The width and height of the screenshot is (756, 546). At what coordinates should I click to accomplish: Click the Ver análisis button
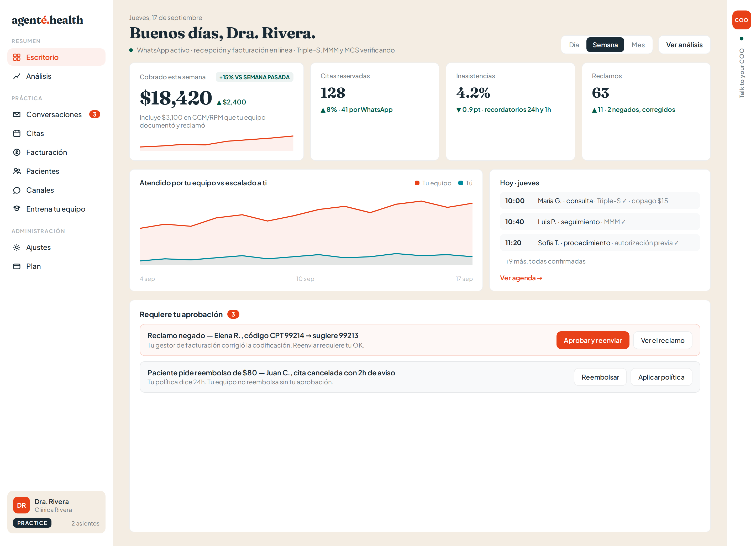tap(684, 45)
